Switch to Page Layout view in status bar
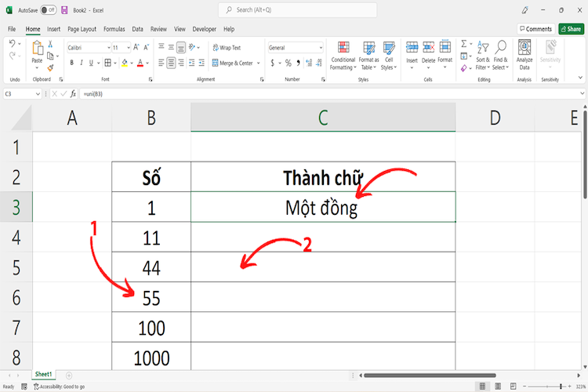This screenshot has height=392, width=588. (498, 386)
